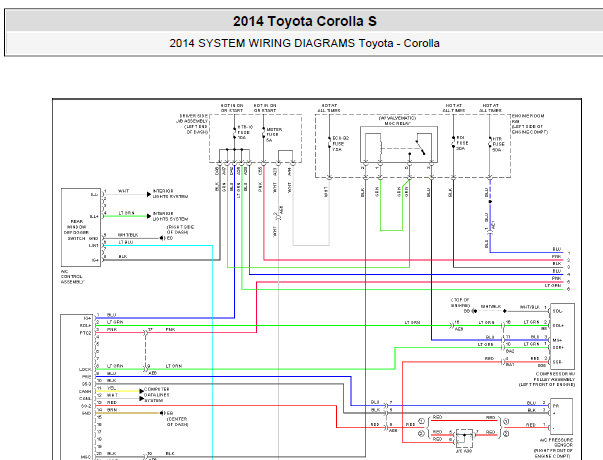The width and height of the screenshot is (603, 460).
Task: Click the REAR WINDOW DEFOGGER SWITCH label
Action: (76, 230)
